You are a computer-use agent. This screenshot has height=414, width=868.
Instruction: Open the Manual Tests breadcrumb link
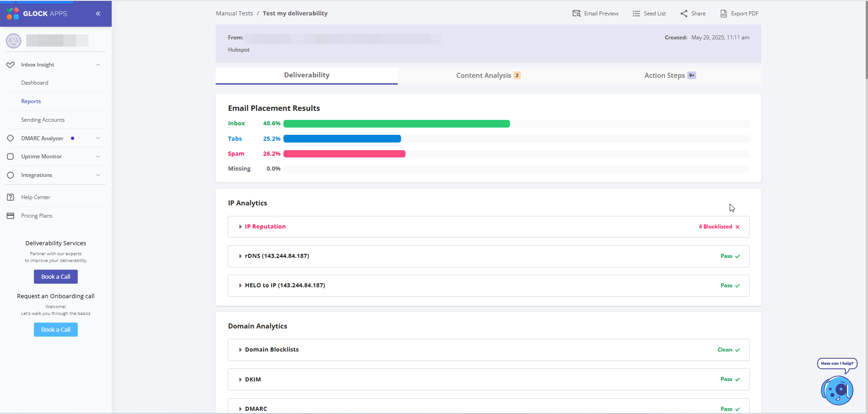234,14
